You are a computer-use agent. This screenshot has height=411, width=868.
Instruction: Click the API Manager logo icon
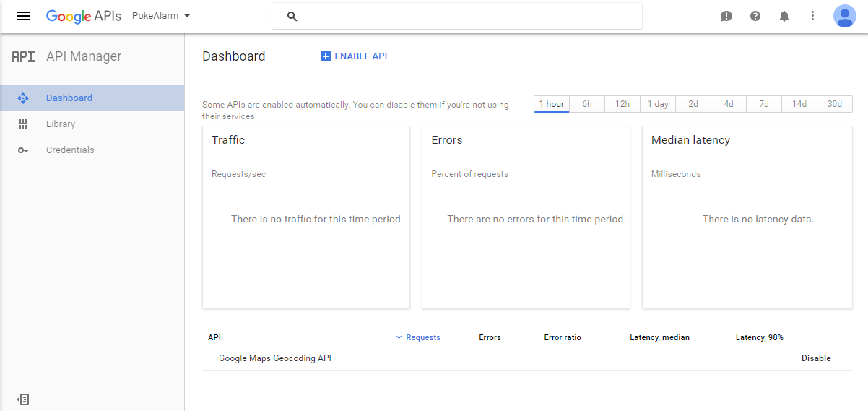23,56
